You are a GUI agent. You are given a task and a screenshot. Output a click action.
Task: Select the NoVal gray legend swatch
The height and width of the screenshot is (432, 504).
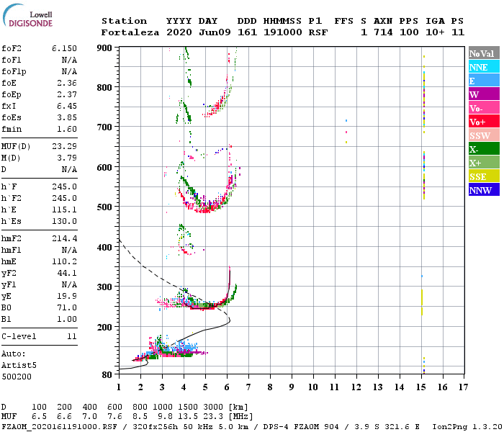(x=484, y=53)
